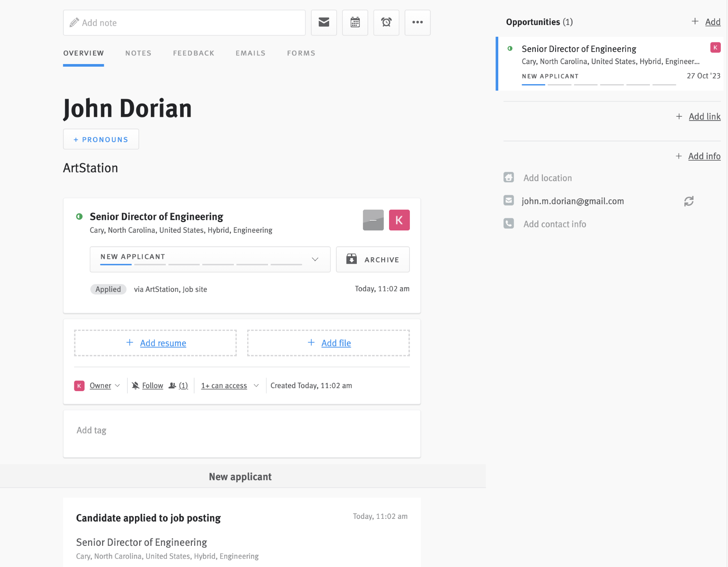This screenshot has width=728, height=567.
Task: Click the phone icon for contact info
Action: coord(509,224)
